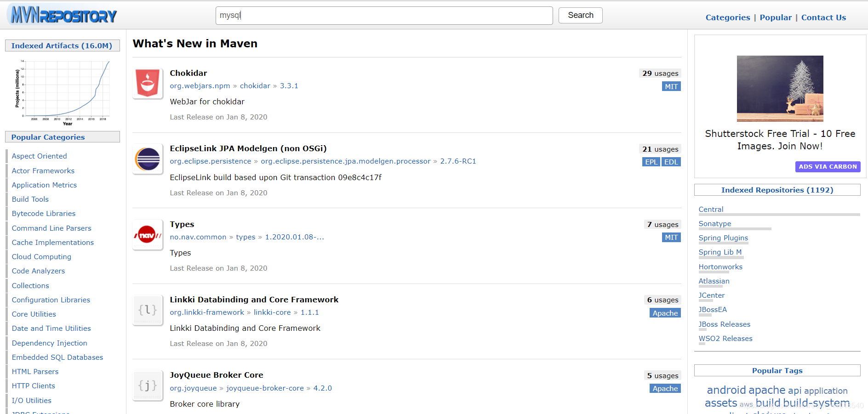Click the Shutterstock ad image

click(x=780, y=89)
